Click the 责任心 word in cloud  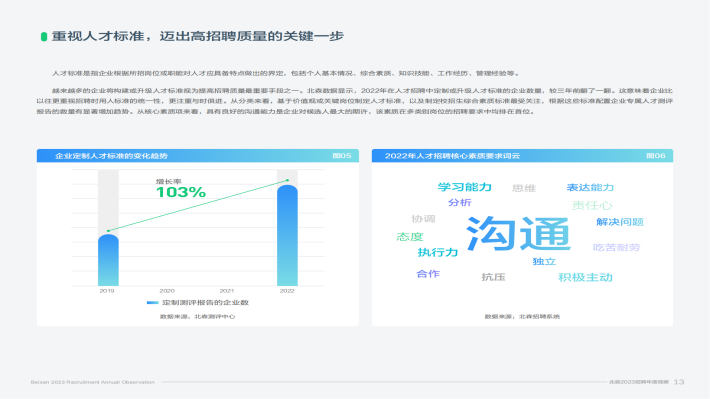tap(592, 206)
